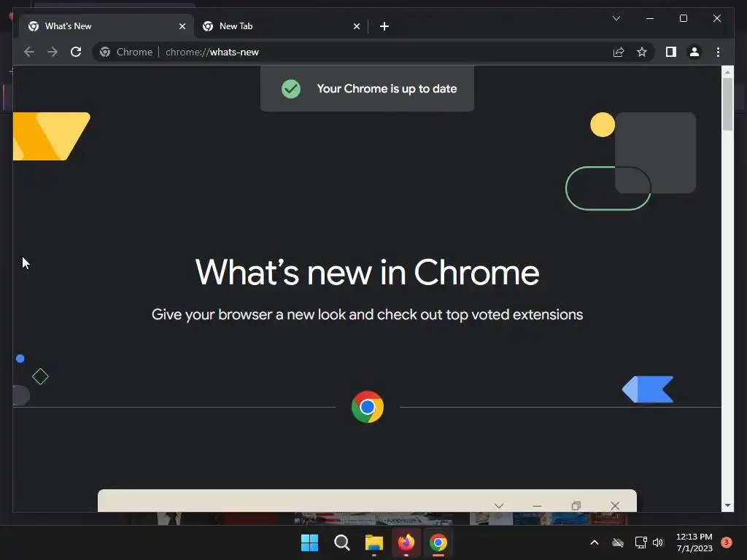
Task: Click the preview window restore icon
Action: (x=576, y=506)
